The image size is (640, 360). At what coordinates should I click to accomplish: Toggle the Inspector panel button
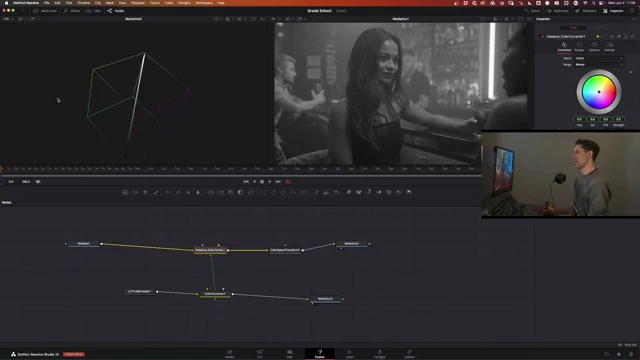click(x=613, y=11)
